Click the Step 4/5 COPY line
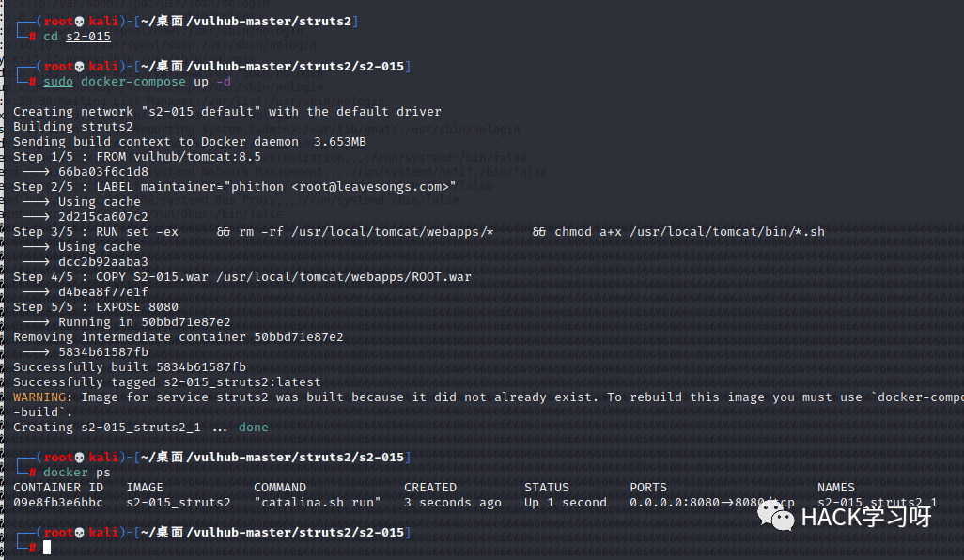The height and width of the screenshot is (560, 964). [242, 277]
